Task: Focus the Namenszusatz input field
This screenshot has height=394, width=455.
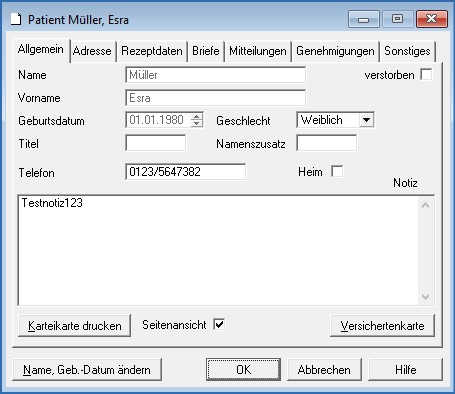Action: (x=327, y=143)
